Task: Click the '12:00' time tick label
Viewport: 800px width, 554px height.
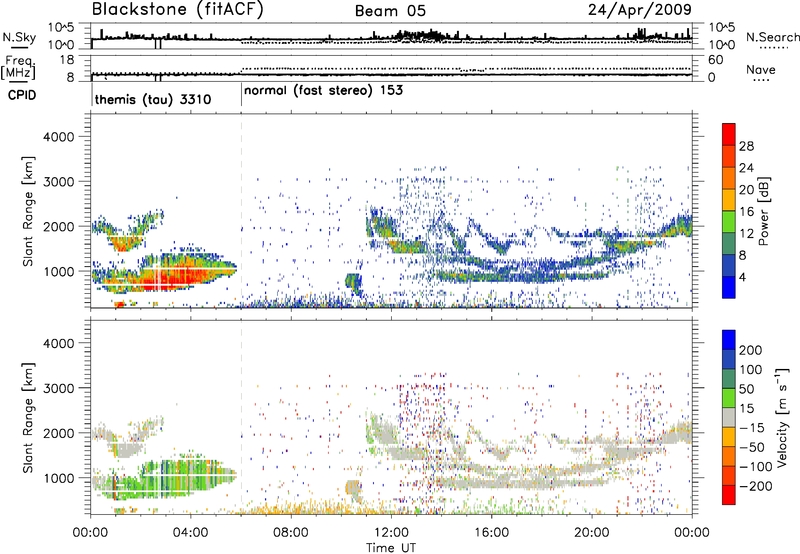Action: point(391,533)
